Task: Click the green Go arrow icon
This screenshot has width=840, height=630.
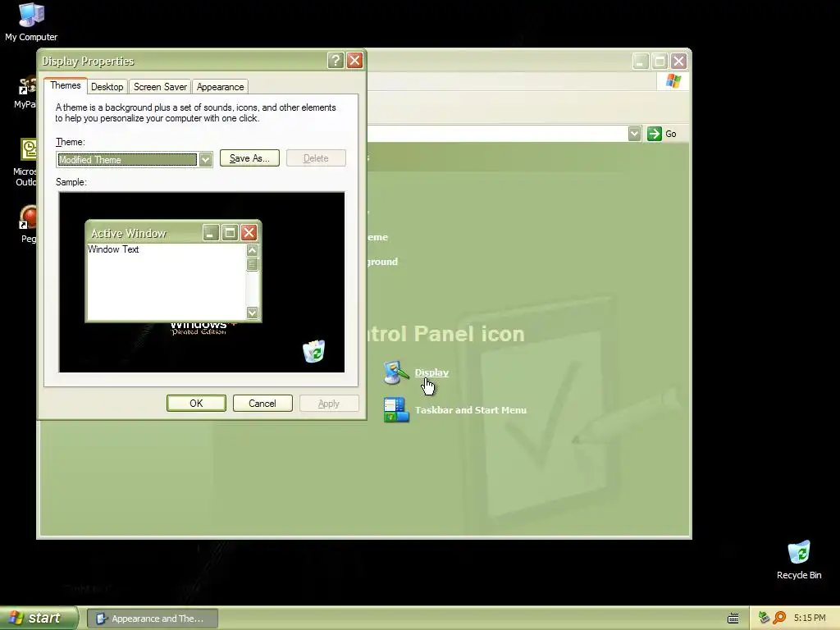Action: tap(654, 134)
